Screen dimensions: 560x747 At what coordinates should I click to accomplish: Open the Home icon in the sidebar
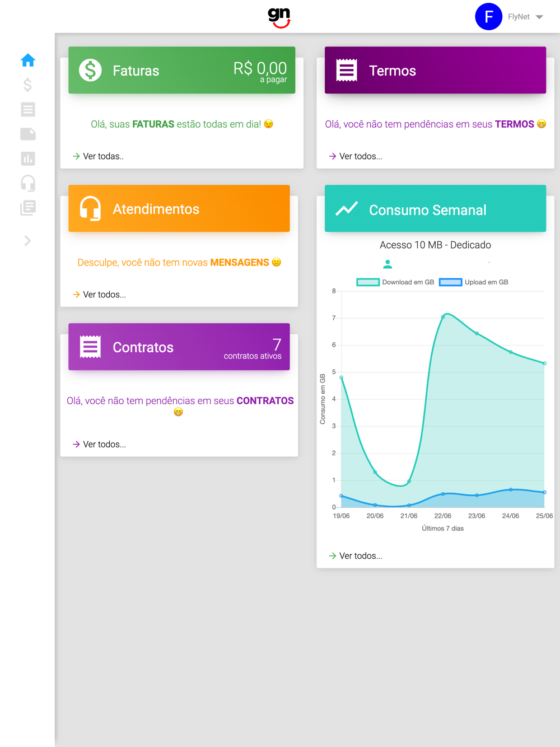28,60
